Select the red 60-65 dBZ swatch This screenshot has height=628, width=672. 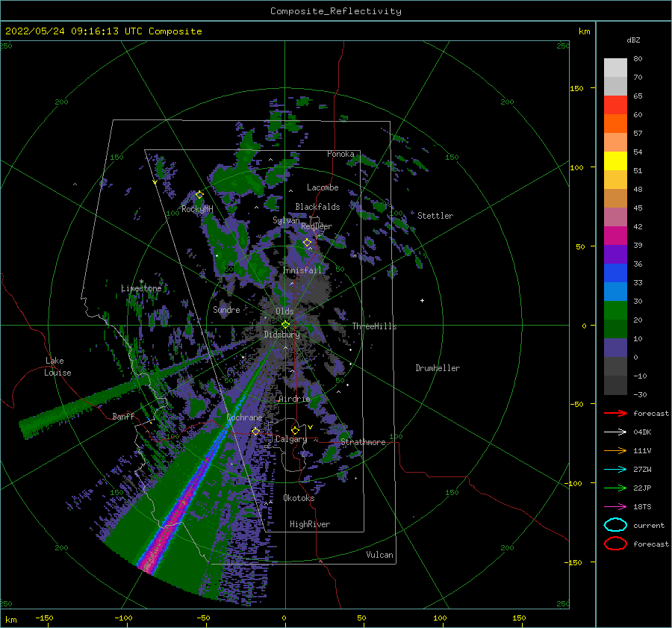coord(615,105)
